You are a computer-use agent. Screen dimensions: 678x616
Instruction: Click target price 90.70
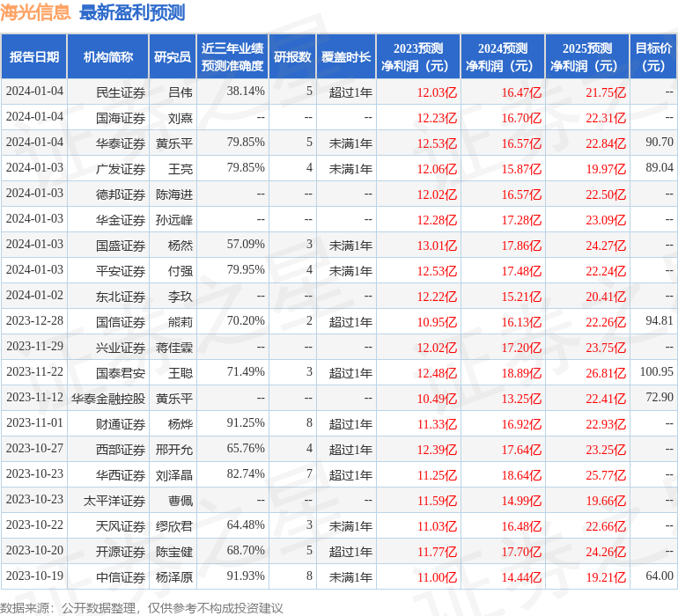(660, 142)
